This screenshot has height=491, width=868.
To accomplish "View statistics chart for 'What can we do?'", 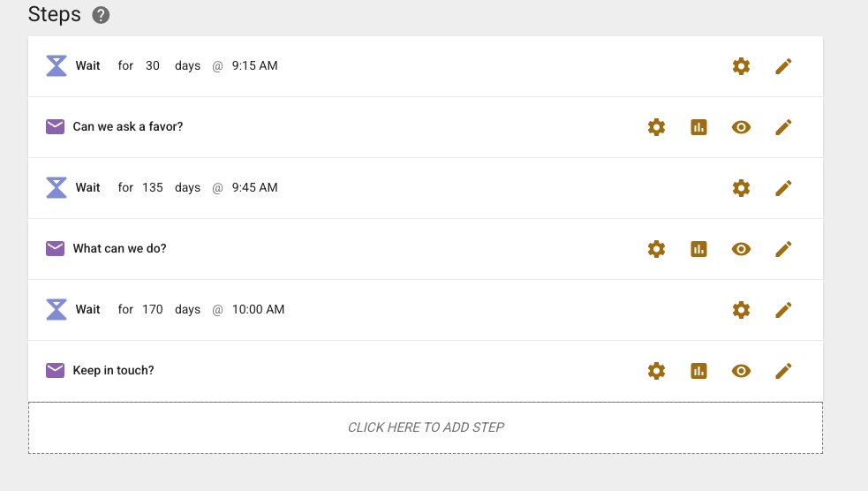I will [698, 249].
